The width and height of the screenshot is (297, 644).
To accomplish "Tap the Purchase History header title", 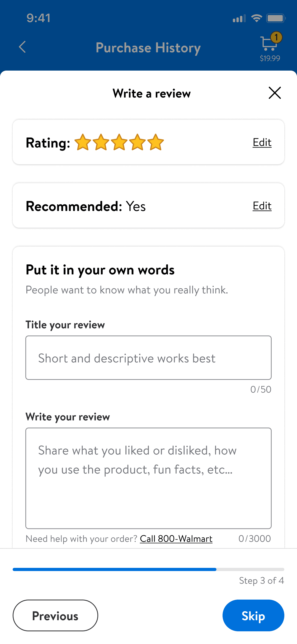I will pyautogui.click(x=148, y=48).
